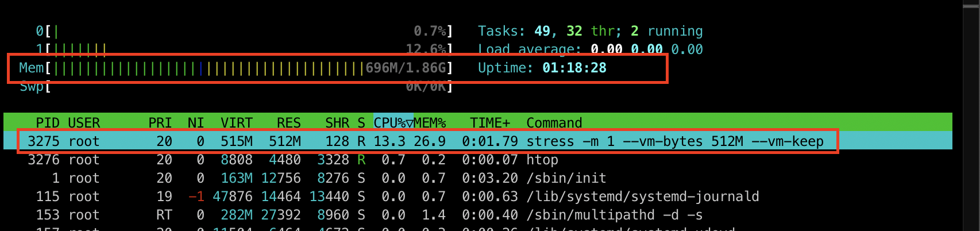Select the systemd-journald process row
Screen dimensions: 980x231
click(478, 197)
